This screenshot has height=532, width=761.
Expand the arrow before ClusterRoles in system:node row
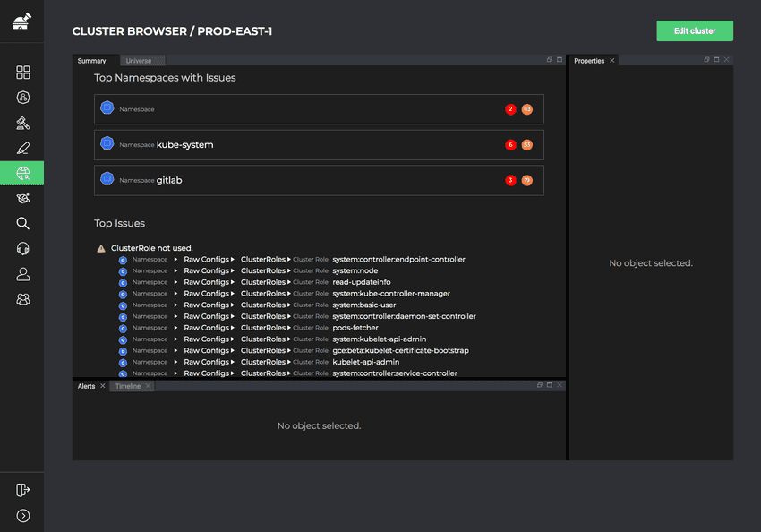tap(233, 271)
